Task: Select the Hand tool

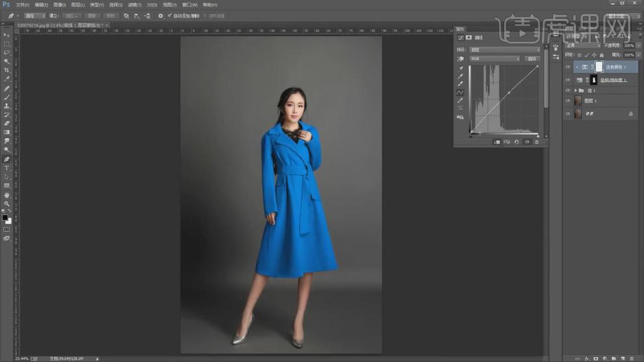Action: coord(7,195)
